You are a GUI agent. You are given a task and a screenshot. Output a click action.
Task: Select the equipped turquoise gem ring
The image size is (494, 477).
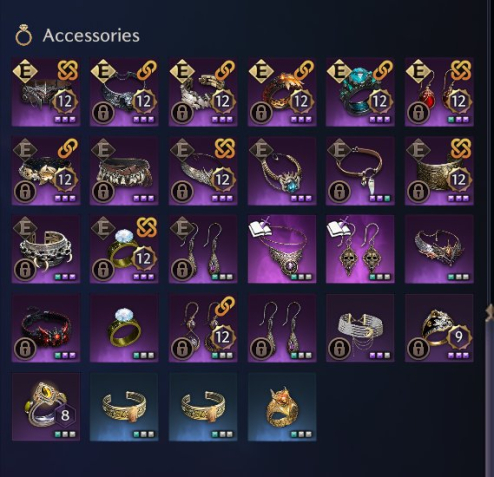360,92
